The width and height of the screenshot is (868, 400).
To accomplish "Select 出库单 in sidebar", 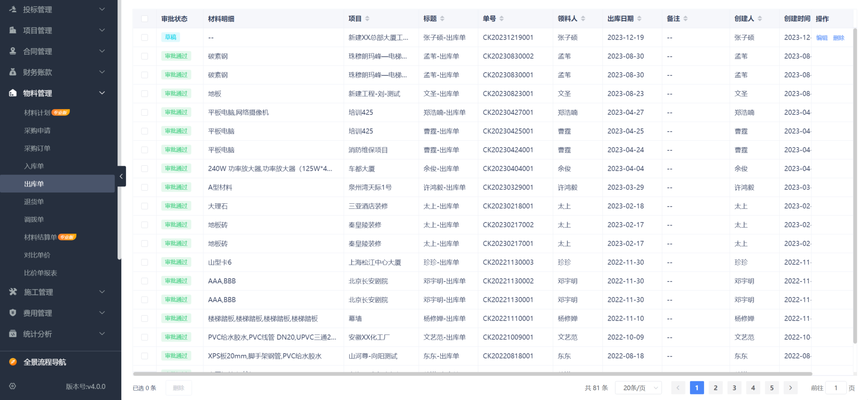I will pyautogui.click(x=57, y=184).
